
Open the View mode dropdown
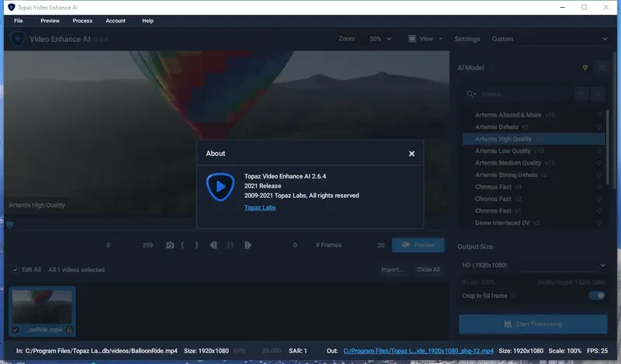click(425, 39)
